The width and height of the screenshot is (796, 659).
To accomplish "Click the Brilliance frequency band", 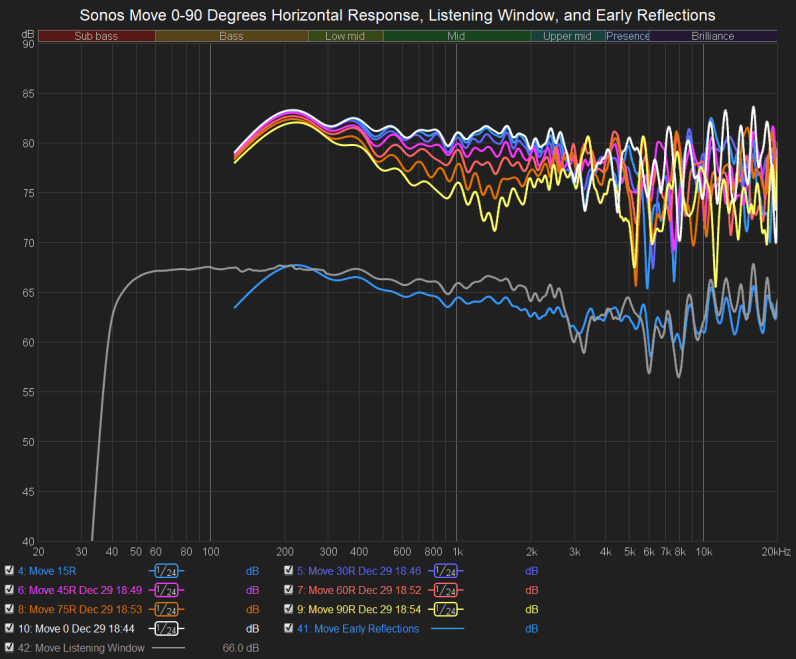I will point(713,36).
